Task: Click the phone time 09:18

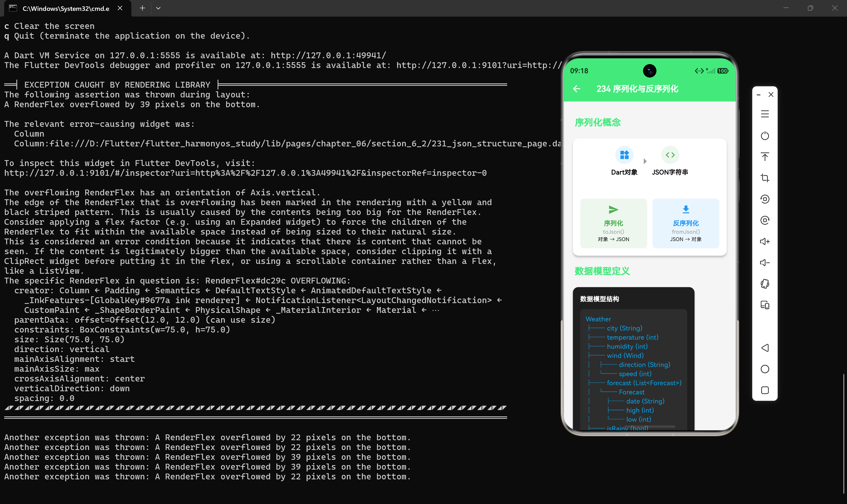Action: pyautogui.click(x=579, y=71)
